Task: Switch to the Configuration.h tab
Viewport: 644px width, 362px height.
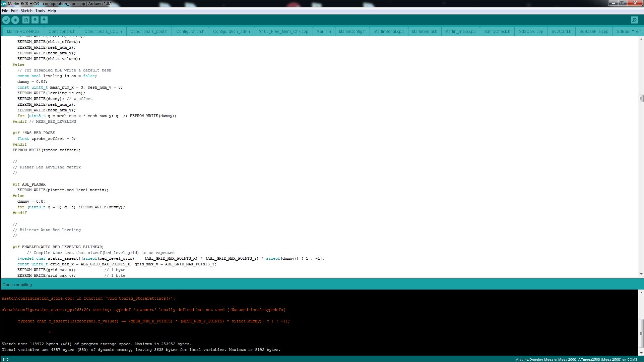Action: 190,32
